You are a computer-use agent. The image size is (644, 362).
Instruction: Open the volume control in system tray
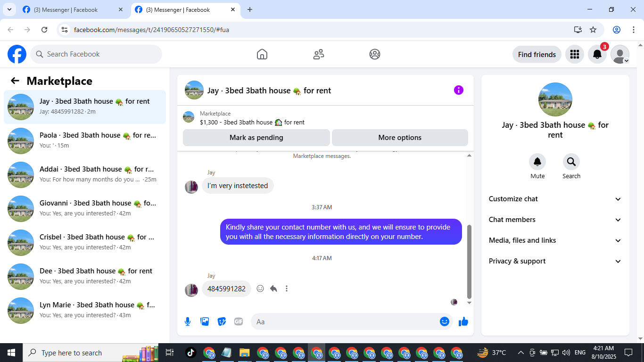click(566, 353)
